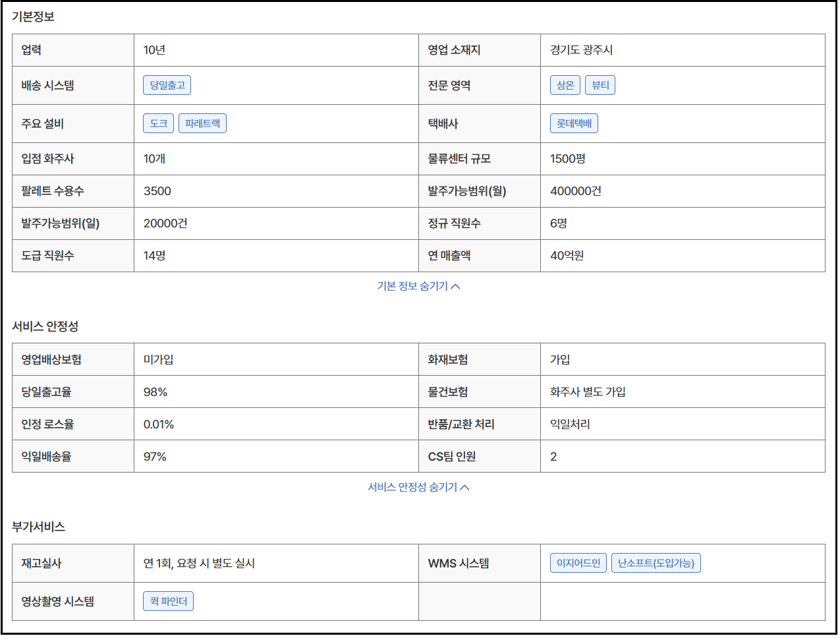Click the 당일출고 tag

click(167, 85)
